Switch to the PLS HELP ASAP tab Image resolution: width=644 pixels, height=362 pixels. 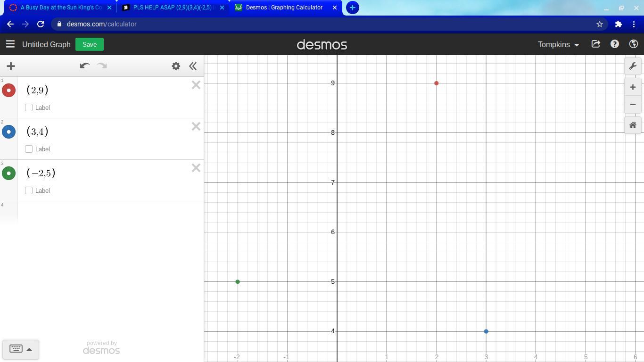coord(173,8)
